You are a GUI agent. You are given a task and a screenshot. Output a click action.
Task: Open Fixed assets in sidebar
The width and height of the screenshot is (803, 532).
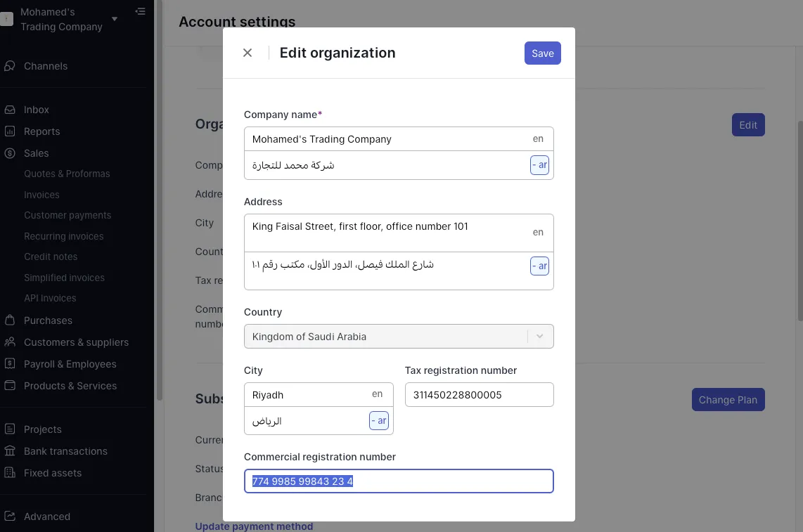point(53,473)
